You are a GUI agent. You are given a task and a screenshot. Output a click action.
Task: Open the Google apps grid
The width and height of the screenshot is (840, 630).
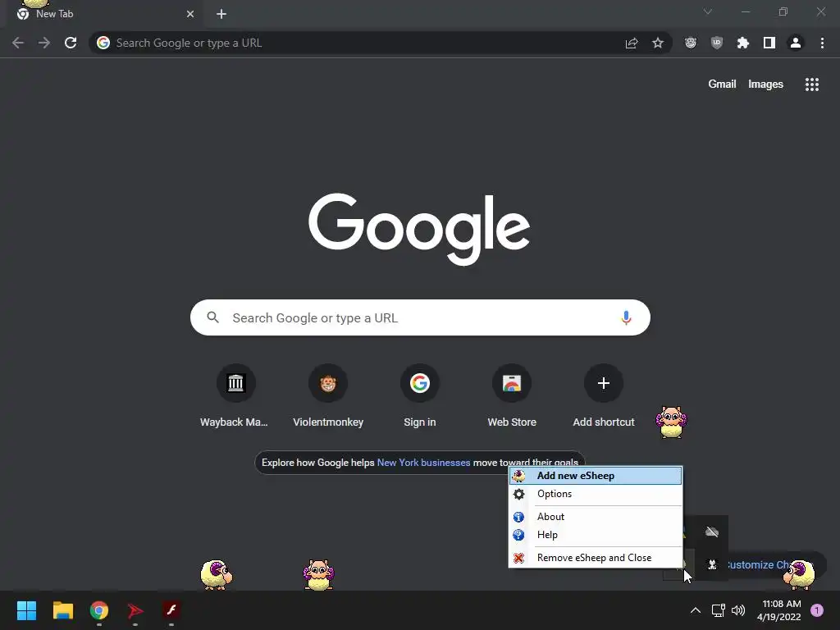click(x=812, y=84)
